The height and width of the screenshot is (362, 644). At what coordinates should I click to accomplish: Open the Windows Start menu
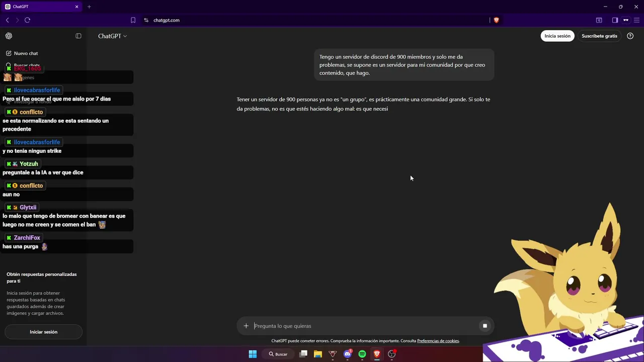pyautogui.click(x=253, y=354)
